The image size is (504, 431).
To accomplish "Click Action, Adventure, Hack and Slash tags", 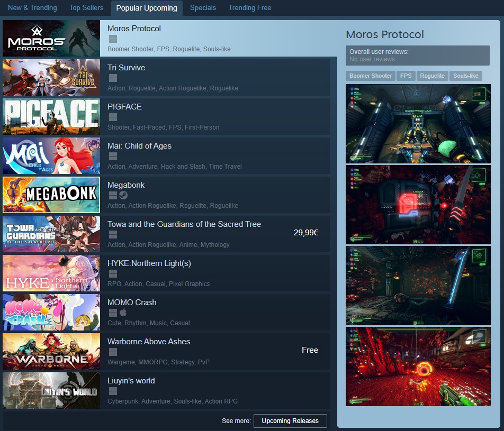I will click(175, 167).
